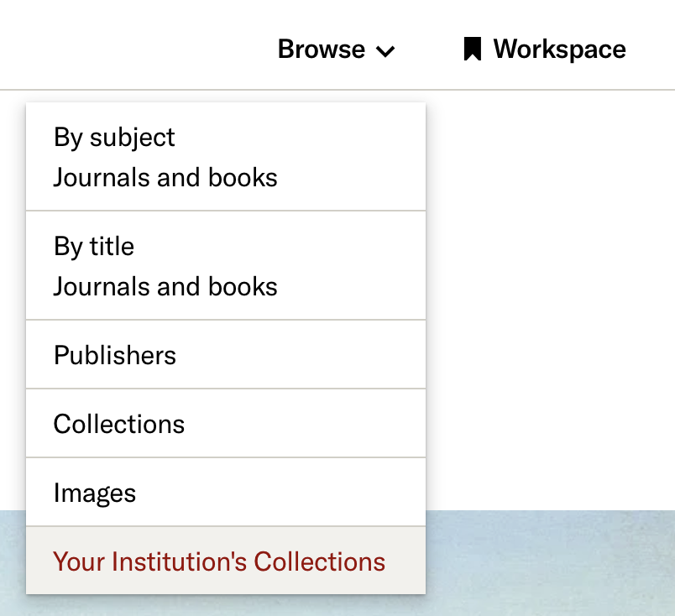Click the empty space right of Collections text
Image resolution: width=675 pixels, height=616 pixels.
[305, 424]
